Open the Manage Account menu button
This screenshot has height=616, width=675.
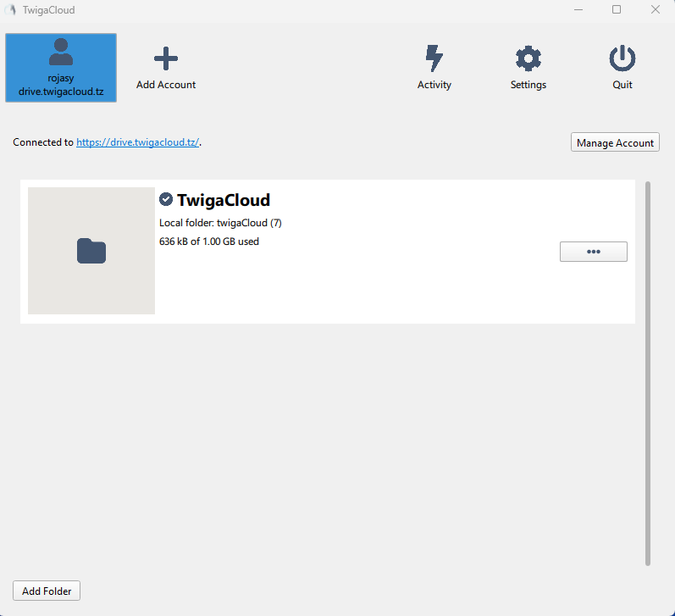615,142
